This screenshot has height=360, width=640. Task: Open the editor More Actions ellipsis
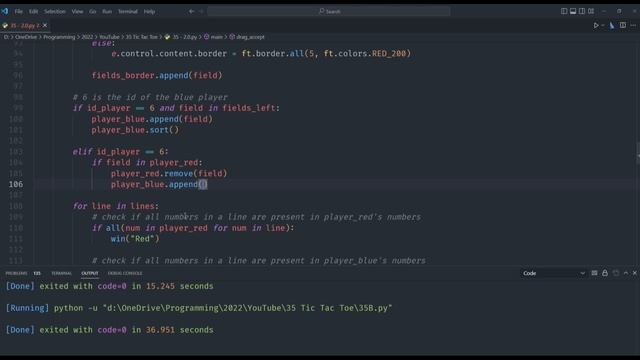click(633, 25)
